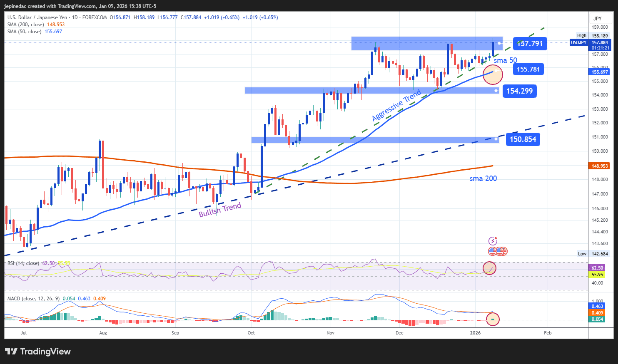The width and height of the screenshot is (618, 364).
Task: Select the circle marker on the SMA 50 line
Action: [493, 74]
